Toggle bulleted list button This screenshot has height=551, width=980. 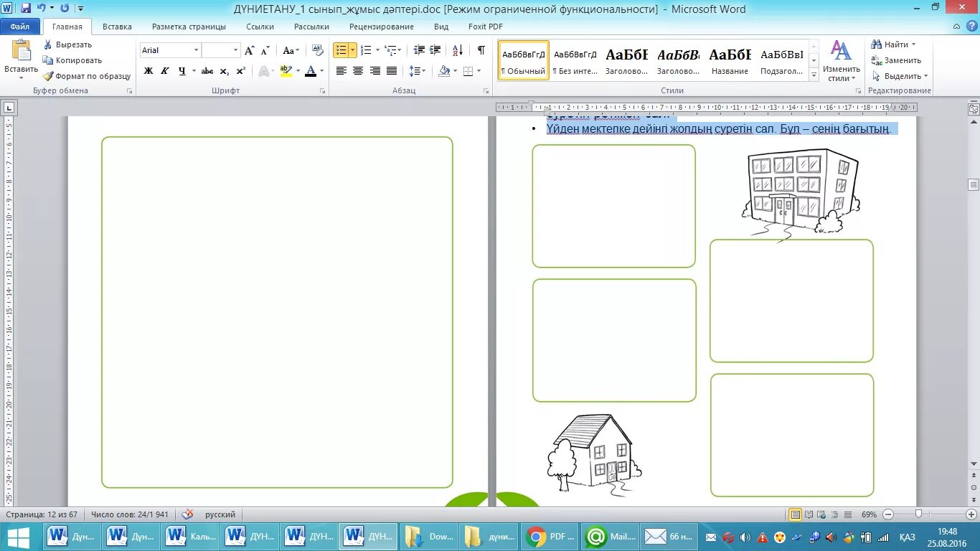(341, 50)
